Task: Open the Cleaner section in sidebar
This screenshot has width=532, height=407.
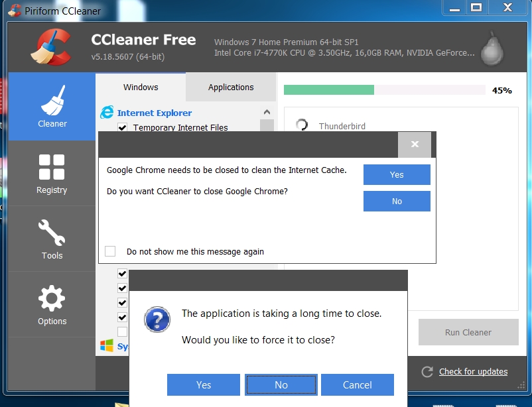Action: (52, 107)
